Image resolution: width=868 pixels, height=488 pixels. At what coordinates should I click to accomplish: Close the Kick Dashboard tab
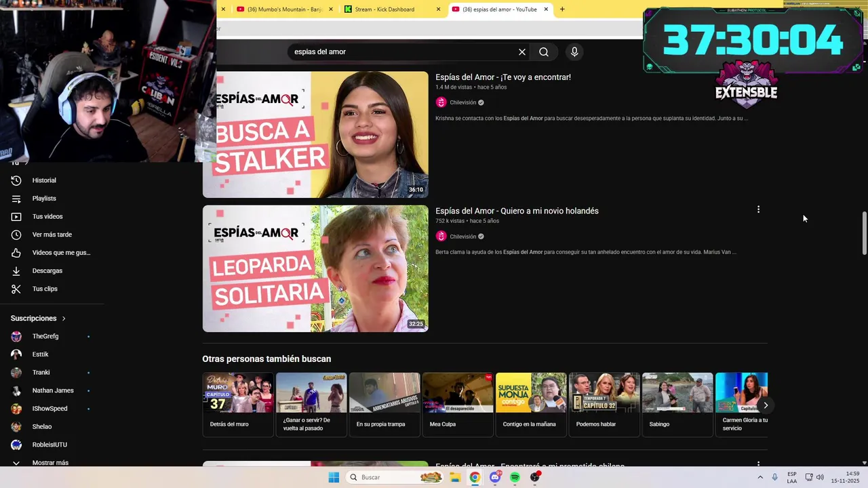pos(438,9)
